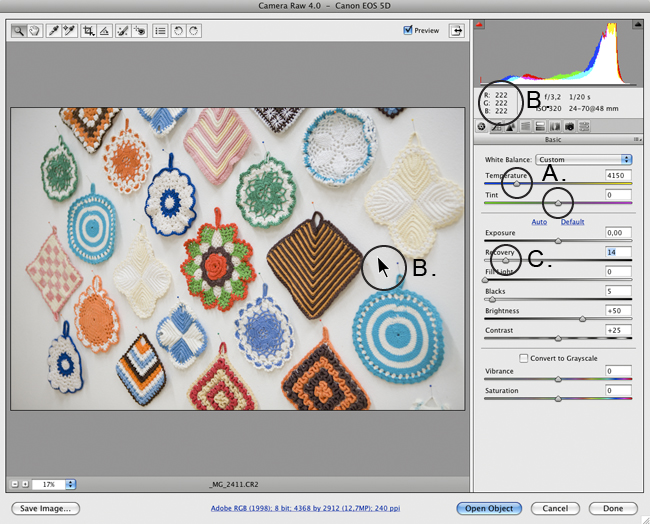Click the Save Image button

pos(44,508)
